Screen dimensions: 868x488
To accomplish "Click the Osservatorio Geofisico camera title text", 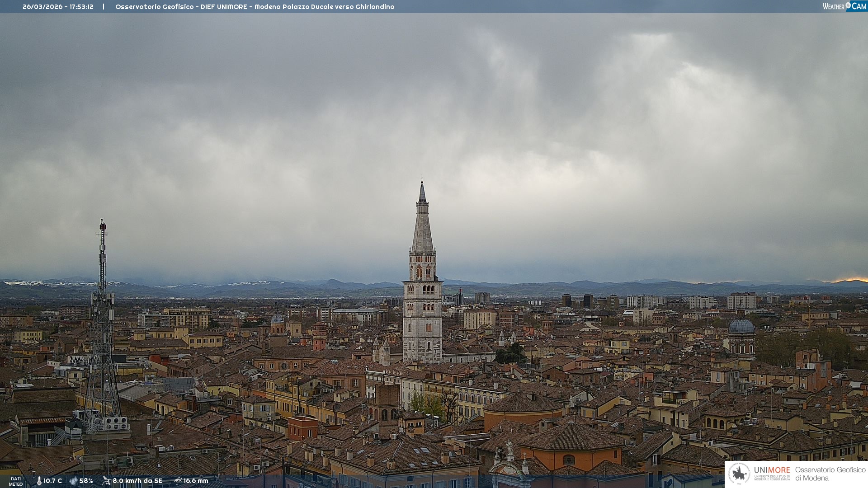I will click(255, 7).
